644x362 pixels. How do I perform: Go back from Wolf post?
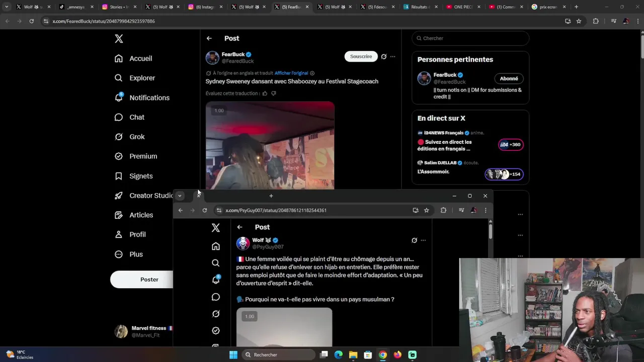point(239,227)
